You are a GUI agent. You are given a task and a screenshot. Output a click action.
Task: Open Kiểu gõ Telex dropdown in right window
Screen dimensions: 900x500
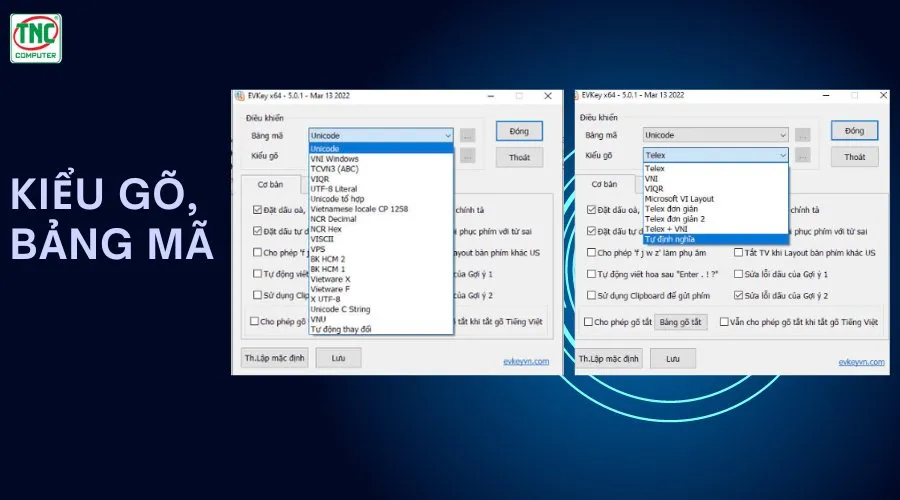tap(715, 155)
